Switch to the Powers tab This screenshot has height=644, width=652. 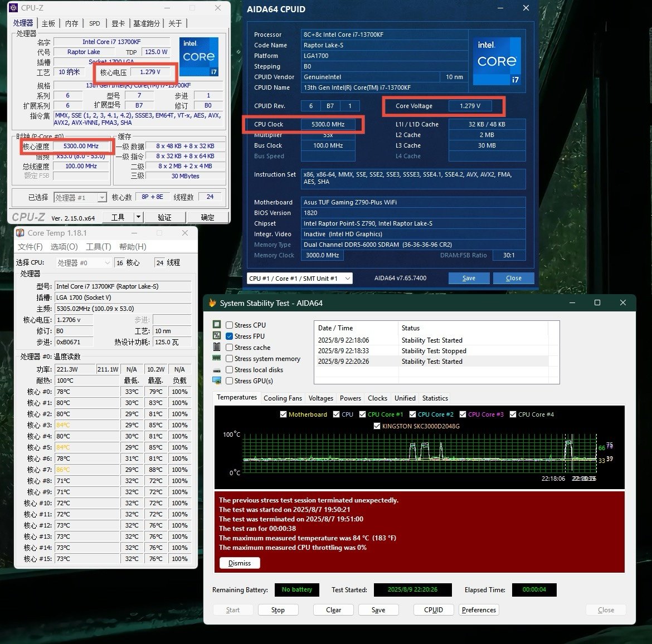351,398
